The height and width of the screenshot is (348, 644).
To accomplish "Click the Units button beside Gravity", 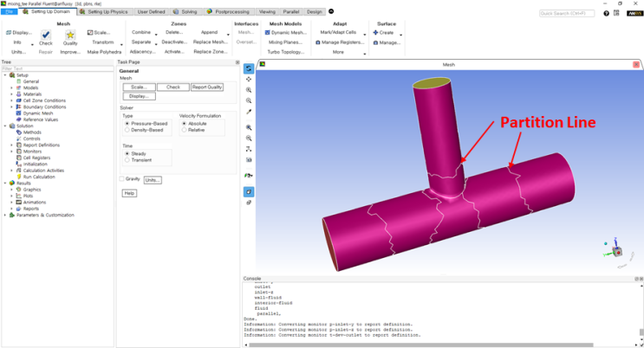I will (x=153, y=180).
